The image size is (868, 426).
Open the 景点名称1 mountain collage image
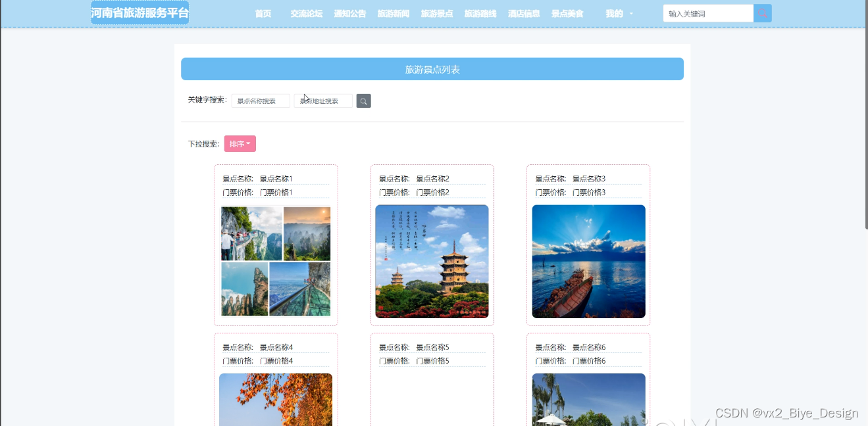coord(276,262)
